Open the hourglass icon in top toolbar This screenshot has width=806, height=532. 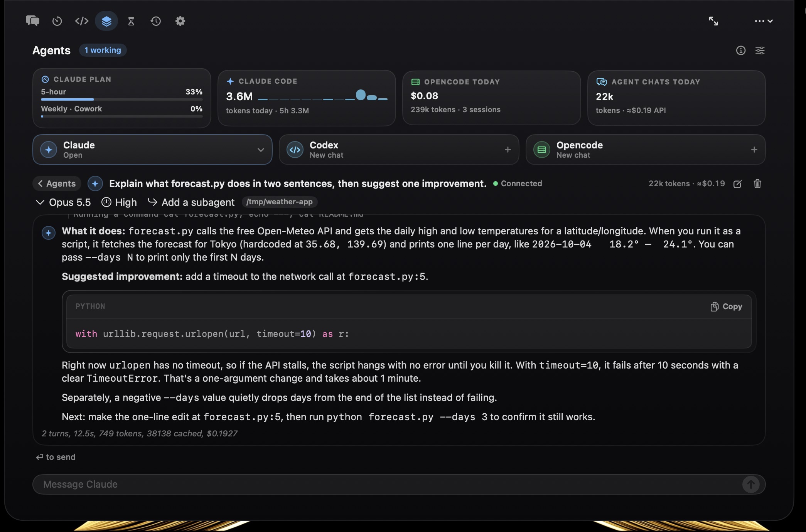pos(131,21)
